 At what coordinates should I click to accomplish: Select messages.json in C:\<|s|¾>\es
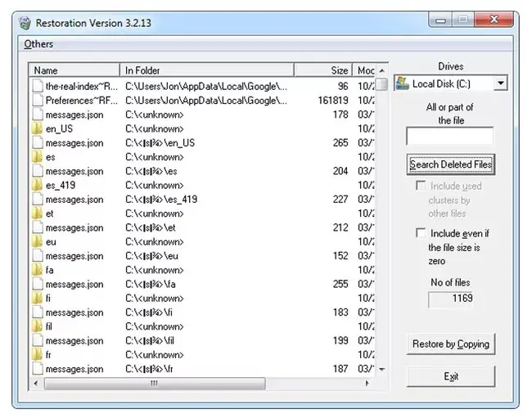click(74, 171)
